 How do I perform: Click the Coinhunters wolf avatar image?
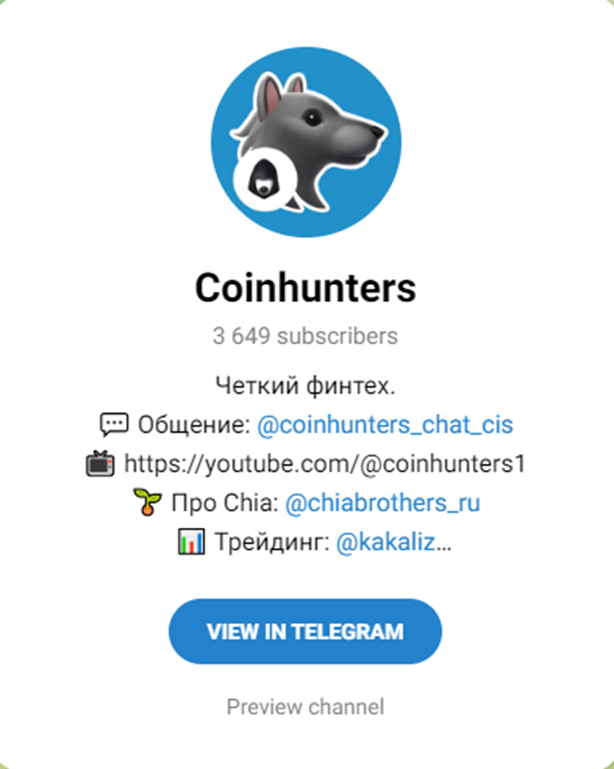(306, 142)
